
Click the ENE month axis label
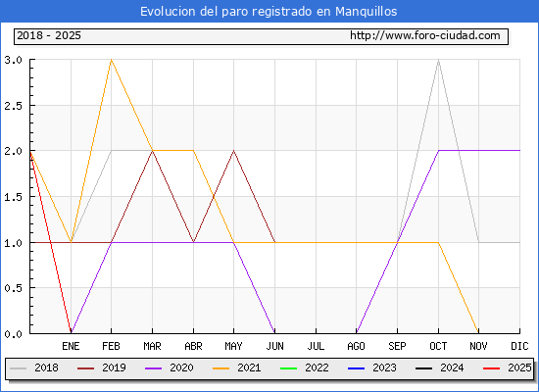click(x=71, y=346)
